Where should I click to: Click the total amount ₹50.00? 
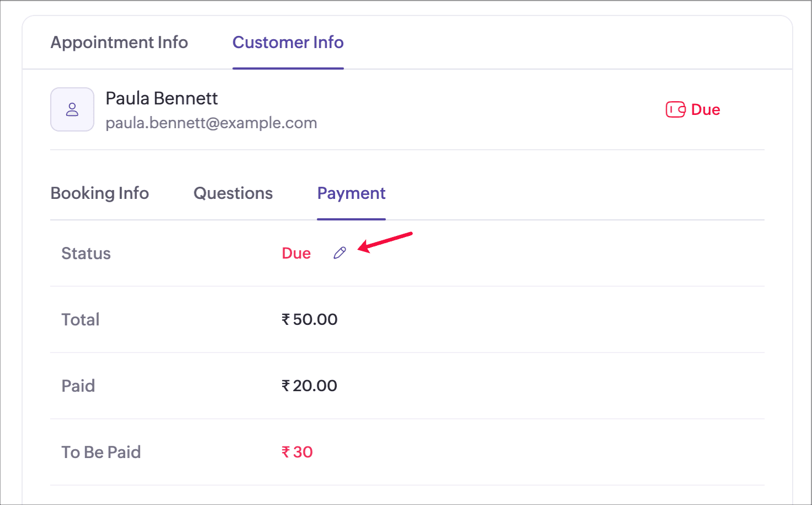click(x=310, y=319)
